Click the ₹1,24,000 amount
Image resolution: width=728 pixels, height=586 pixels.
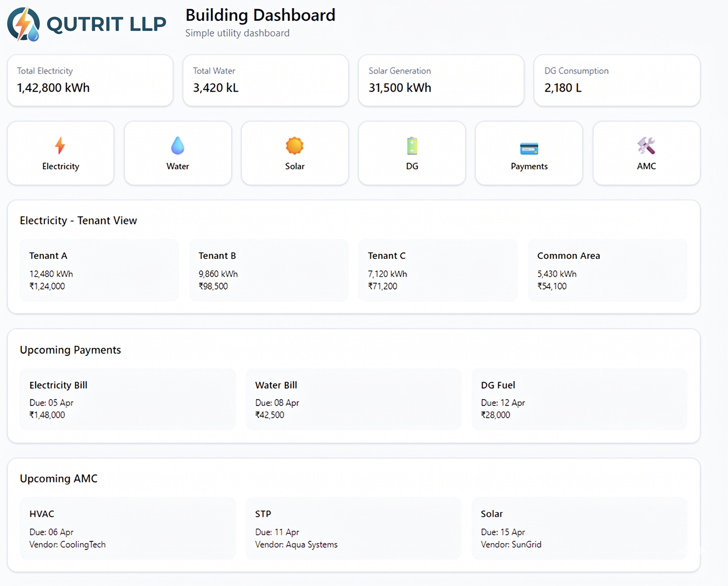point(47,286)
